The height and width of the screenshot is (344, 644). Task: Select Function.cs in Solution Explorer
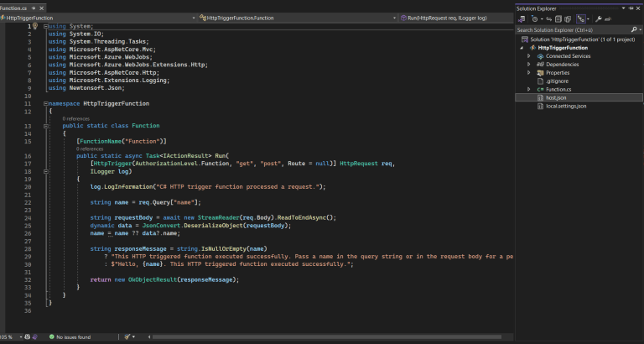558,89
